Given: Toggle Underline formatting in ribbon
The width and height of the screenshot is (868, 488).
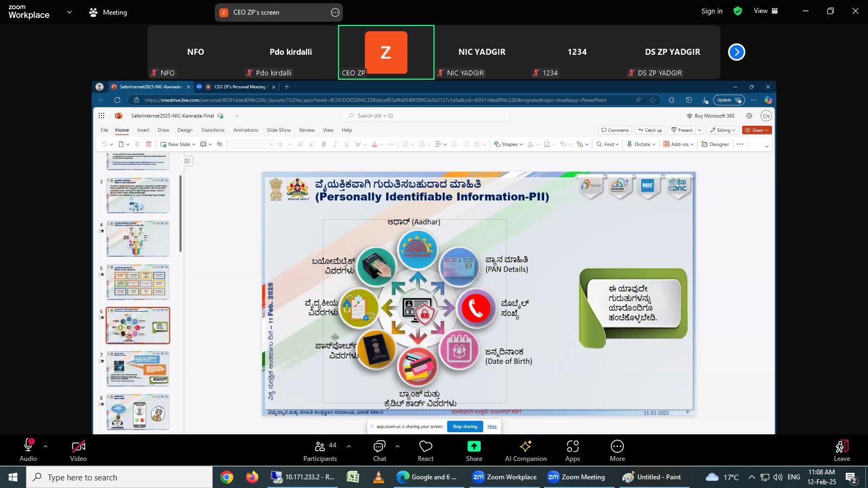Looking at the screenshot, I should tap(346, 144).
